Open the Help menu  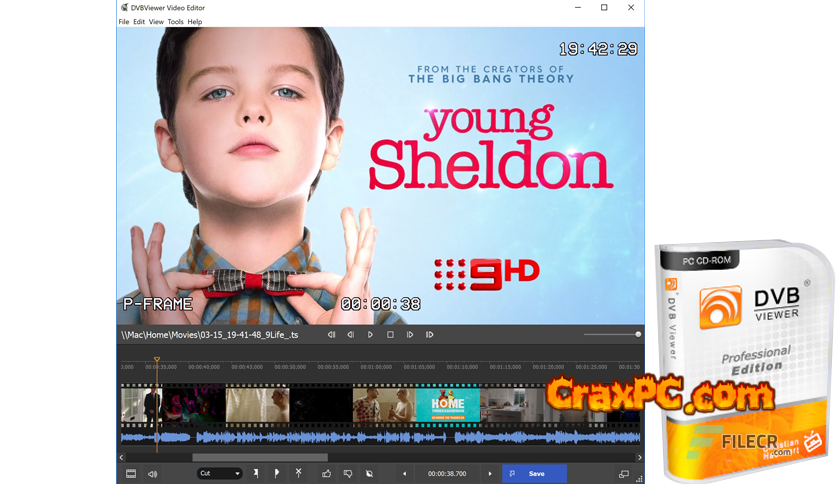click(195, 22)
